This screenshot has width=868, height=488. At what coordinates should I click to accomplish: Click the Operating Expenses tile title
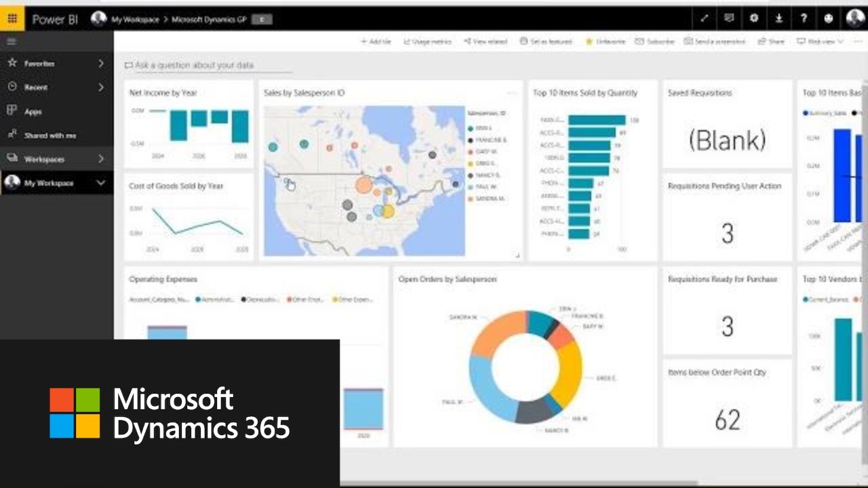click(x=163, y=279)
